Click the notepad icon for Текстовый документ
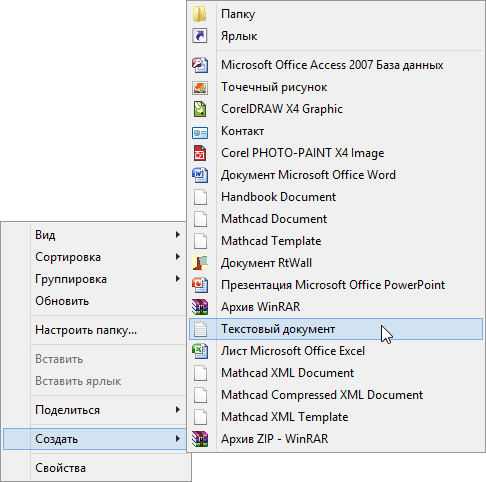The width and height of the screenshot is (486, 482). click(x=200, y=329)
